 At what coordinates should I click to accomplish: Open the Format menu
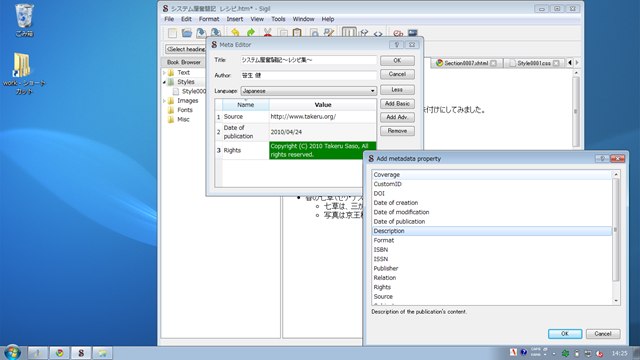click(209, 19)
